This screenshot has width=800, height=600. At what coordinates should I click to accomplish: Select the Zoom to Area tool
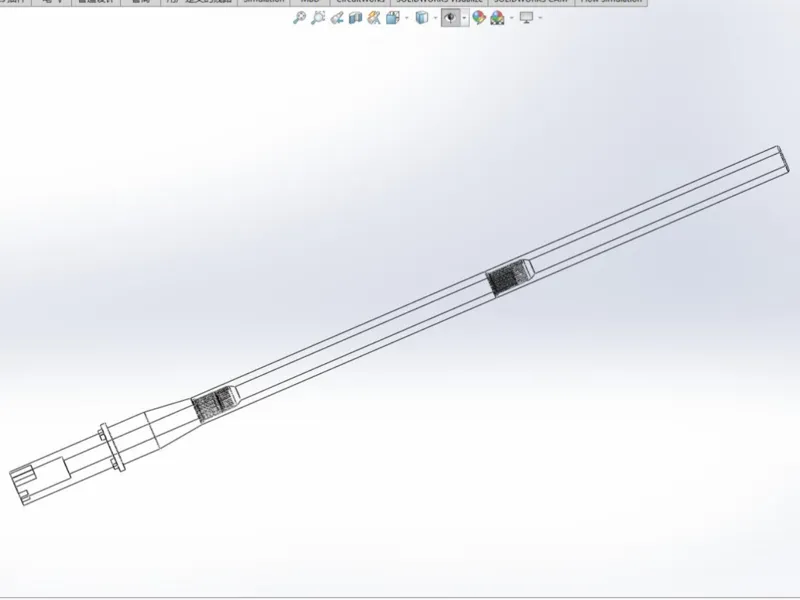coord(318,18)
